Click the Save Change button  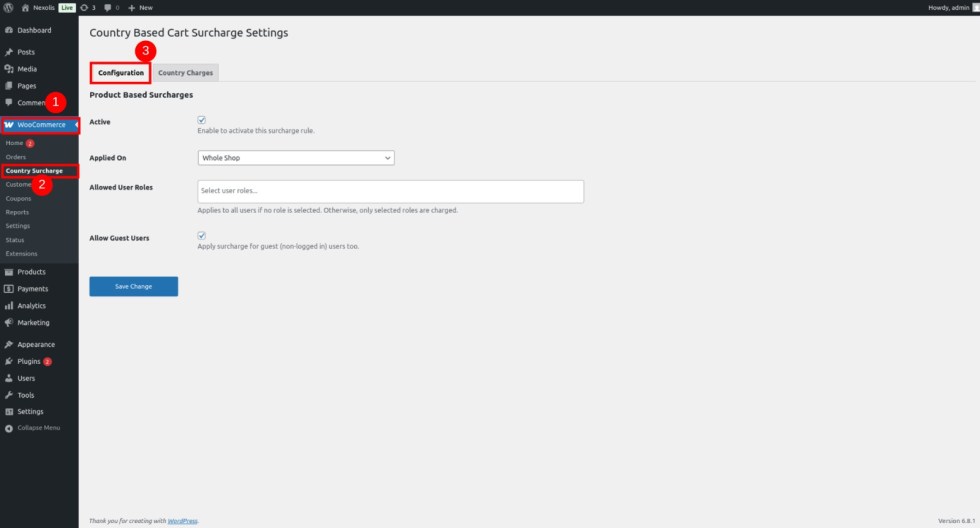point(134,287)
